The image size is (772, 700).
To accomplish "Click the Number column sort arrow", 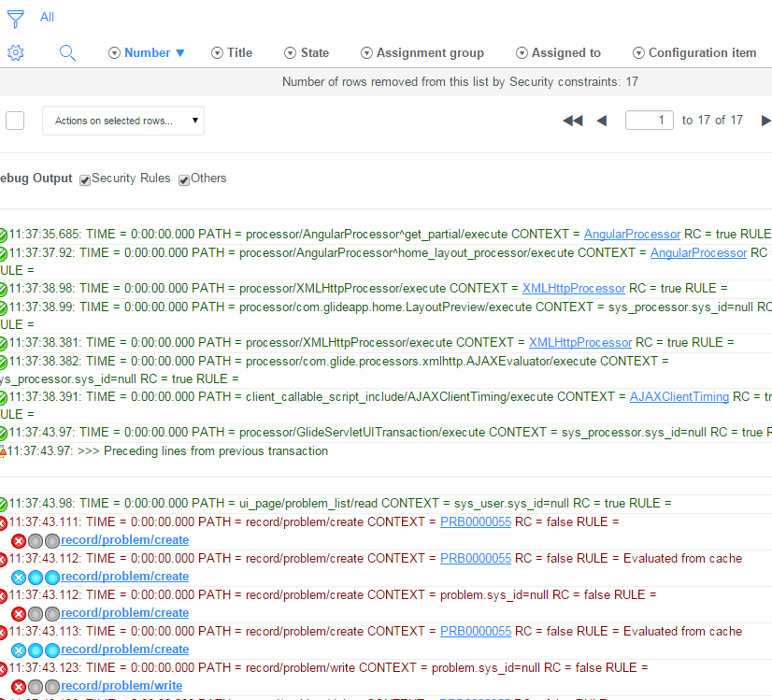I will click(180, 53).
